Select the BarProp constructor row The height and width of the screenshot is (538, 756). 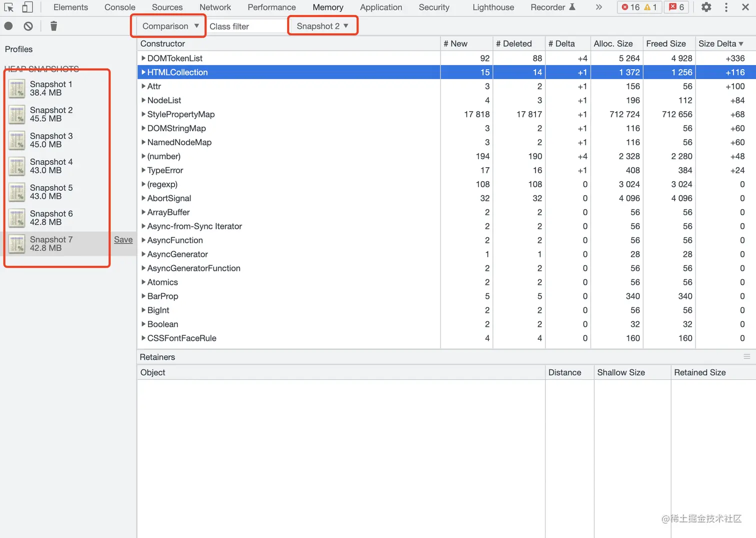[446, 296]
